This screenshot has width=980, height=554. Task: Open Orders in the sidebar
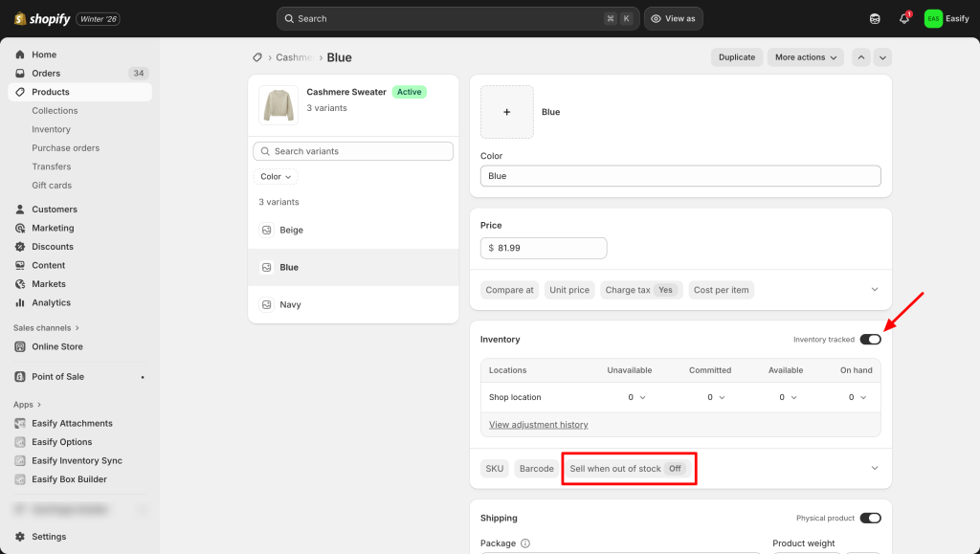tap(46, 74)
